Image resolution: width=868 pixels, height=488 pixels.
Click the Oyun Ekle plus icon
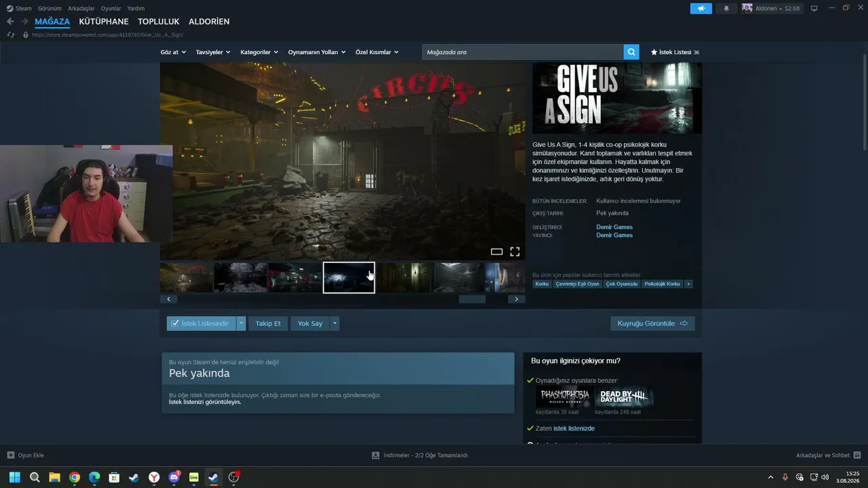point(11,455)
